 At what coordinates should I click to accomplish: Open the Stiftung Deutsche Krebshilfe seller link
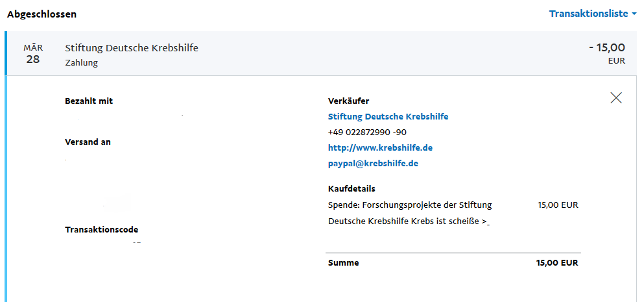coord(388,116)
